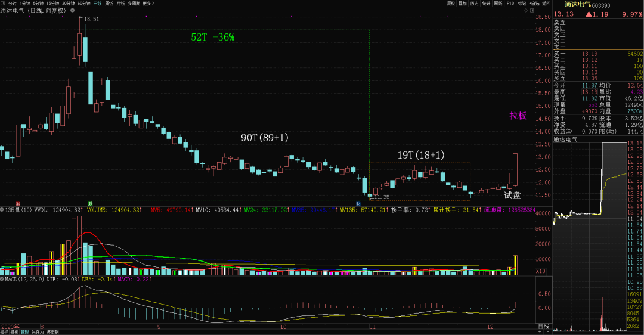Screen dimensions: 644x335
Task: Click the stock code 603390
Action: 601,5
